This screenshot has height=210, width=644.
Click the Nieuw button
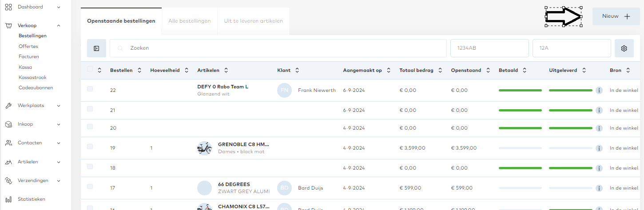click(616, 16)
